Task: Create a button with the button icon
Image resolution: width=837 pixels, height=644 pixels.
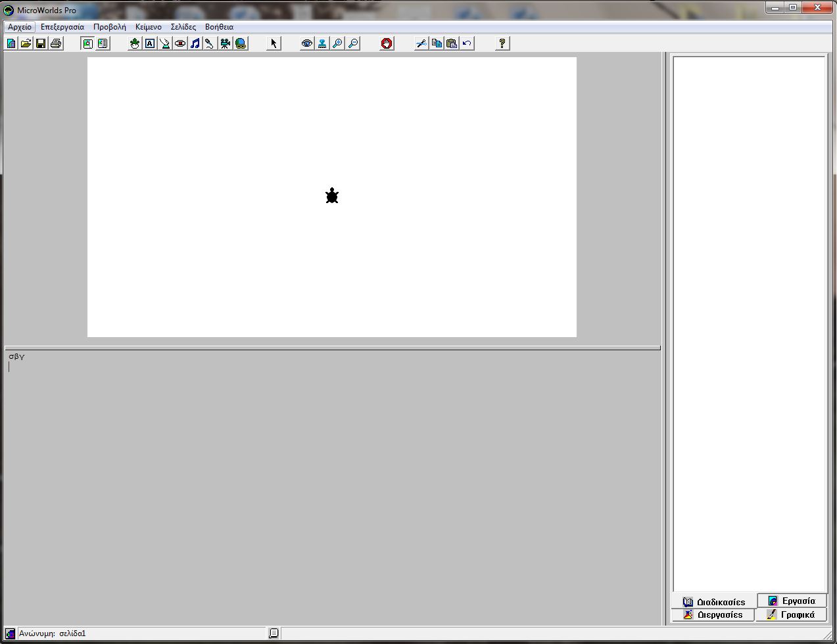Action: point(180,43)
